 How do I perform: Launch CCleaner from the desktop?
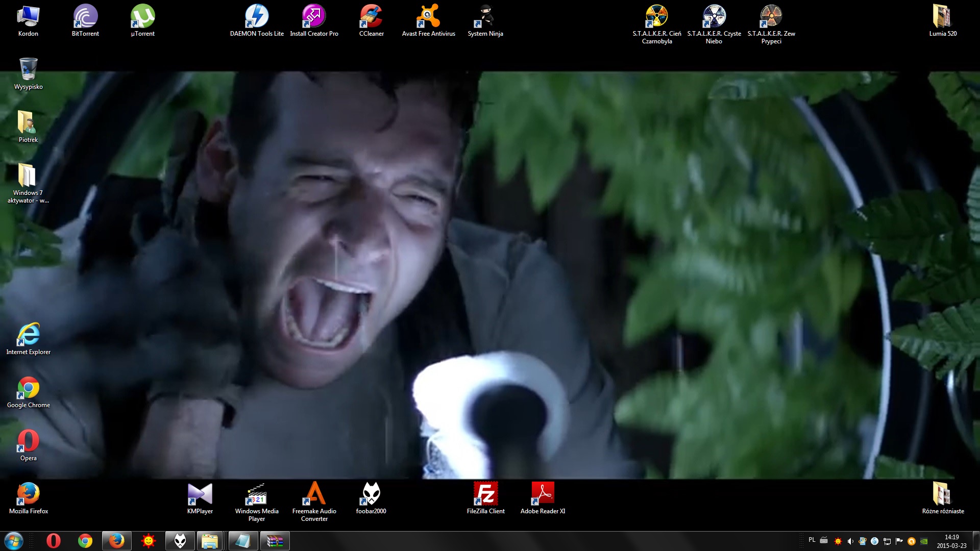pyautogui.click(x=371, y=20)
